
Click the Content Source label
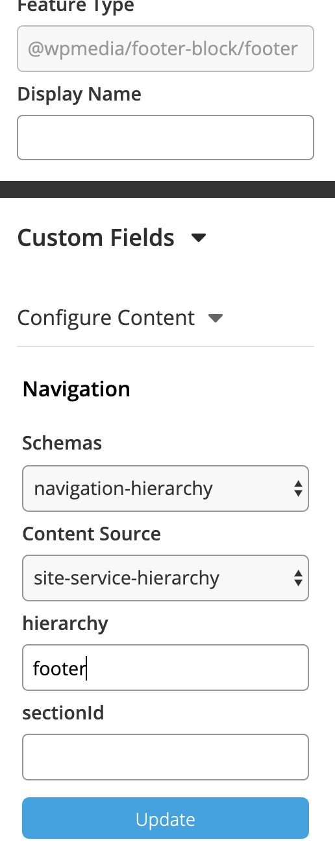[92, 534]
